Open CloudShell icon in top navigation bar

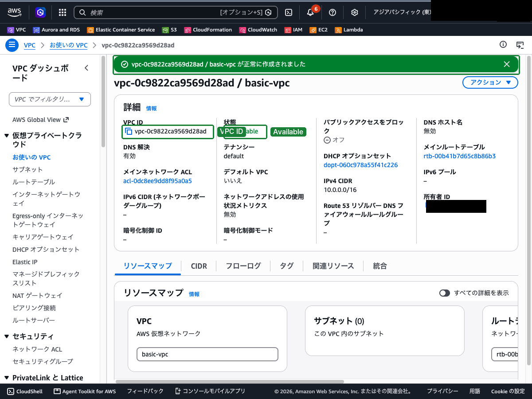click(x=289, y=12)
